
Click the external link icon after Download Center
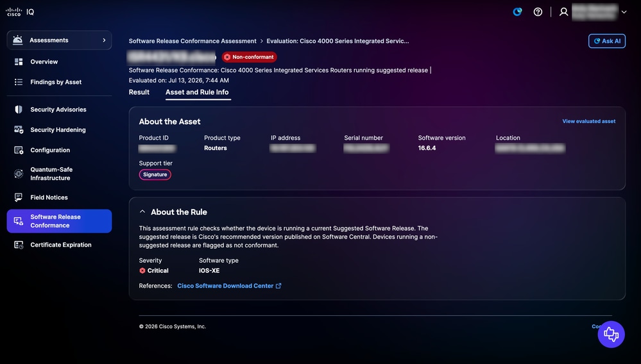pos(278,286)
